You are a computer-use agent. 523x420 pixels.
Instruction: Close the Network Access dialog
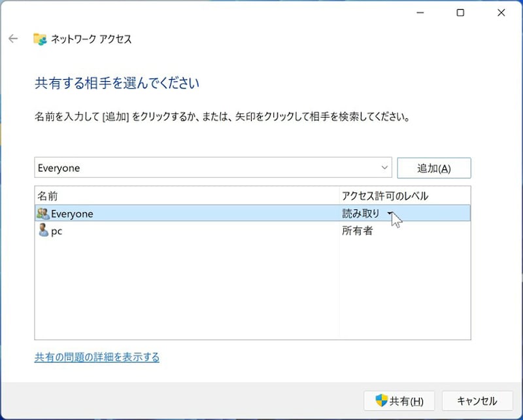tap(501, 12)
